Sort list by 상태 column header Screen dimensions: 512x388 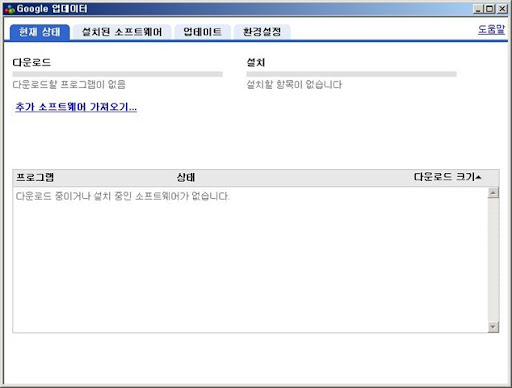[x=186, y=177]
